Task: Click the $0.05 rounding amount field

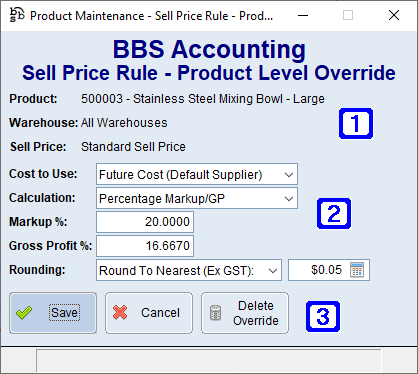Action: pyautogui.click(x=329, y=270)
